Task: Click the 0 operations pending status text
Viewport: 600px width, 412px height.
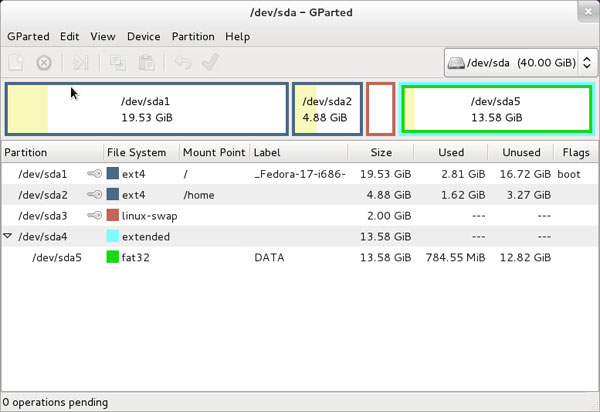Action: tap(55, 402)
